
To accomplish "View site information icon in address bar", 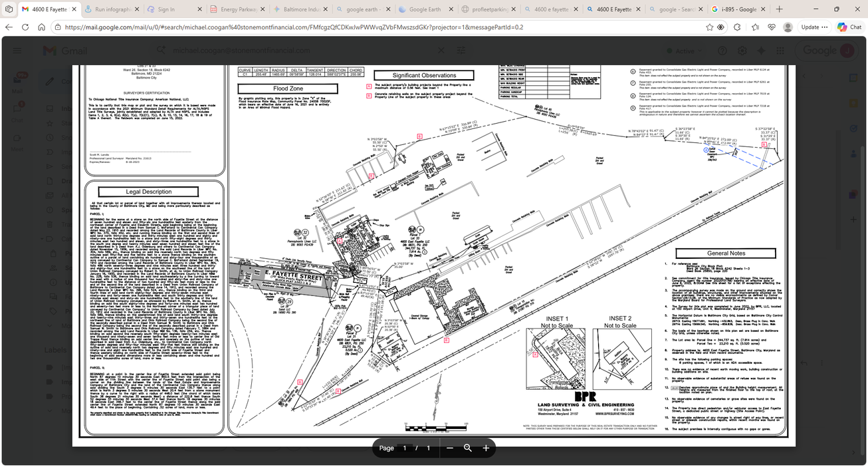I will (58, 27).
